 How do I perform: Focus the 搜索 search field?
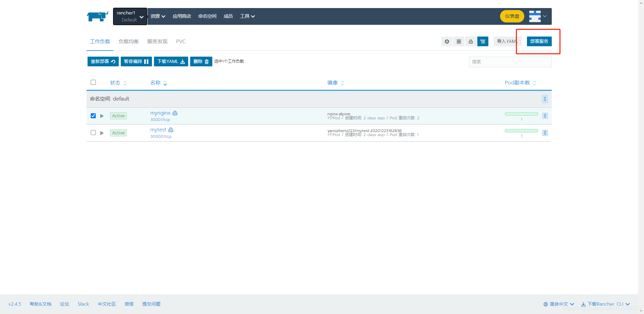click(510, 62)
